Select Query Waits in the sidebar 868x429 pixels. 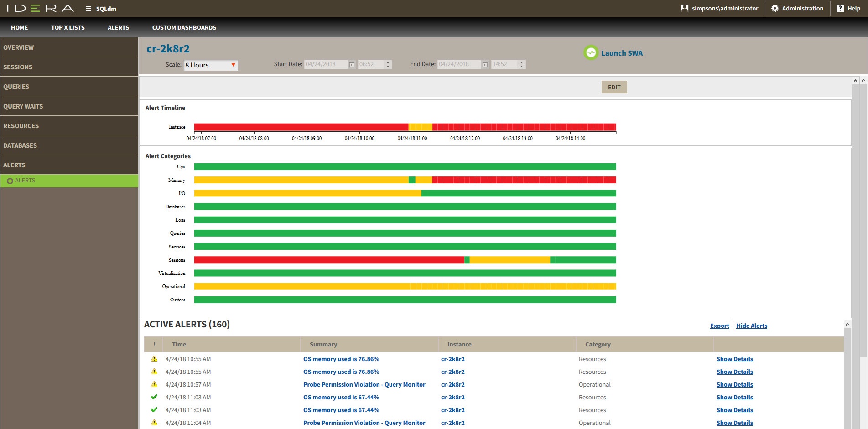[x=23, y=106]
